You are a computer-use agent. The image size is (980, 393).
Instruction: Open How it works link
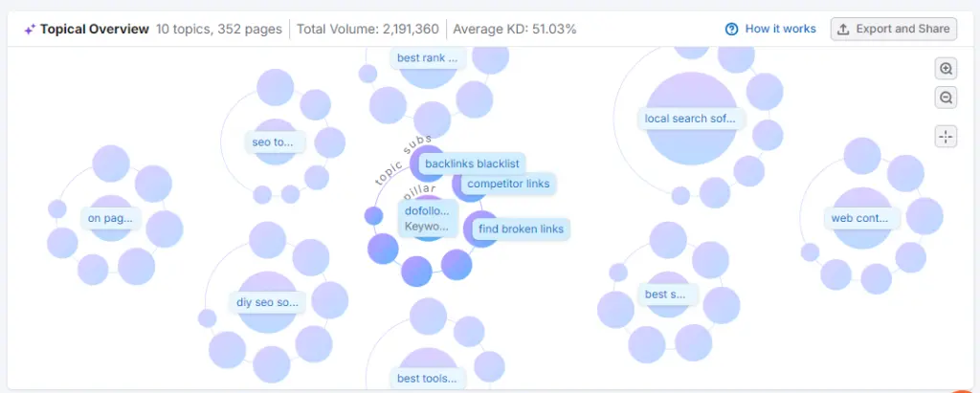tap(780, 29)
